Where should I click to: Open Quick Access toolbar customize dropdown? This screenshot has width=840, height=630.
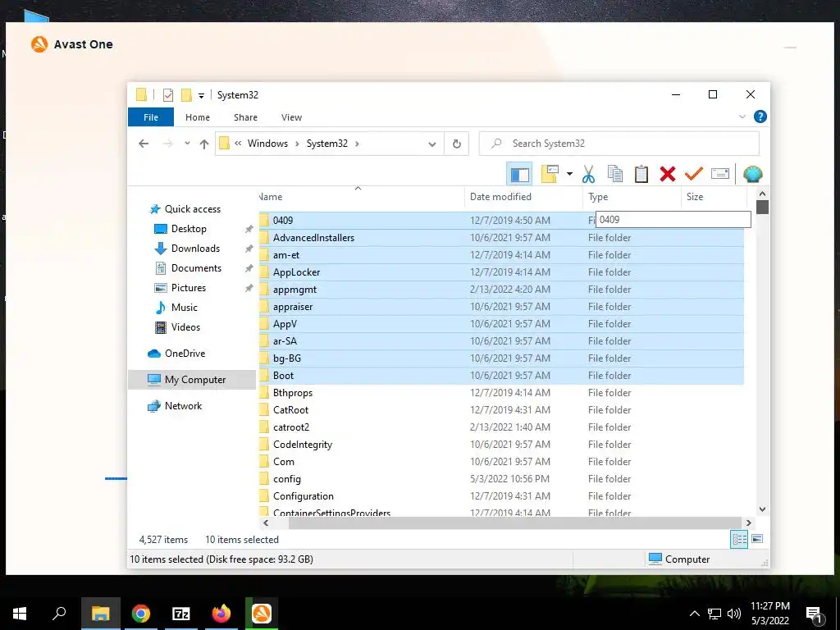[201, 95]
